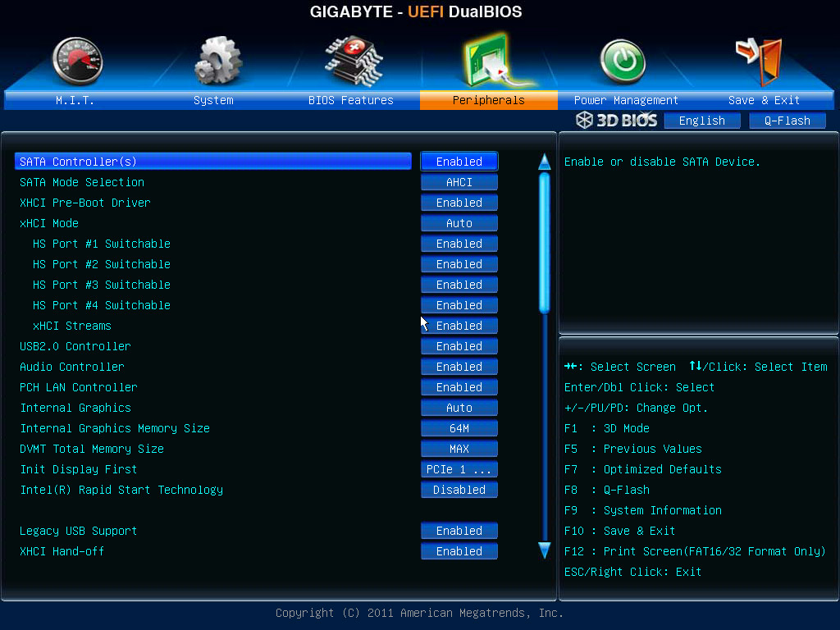Select the Internal Graphics label
The width and height of the screenshot is (840, 630).
(75, 408)
